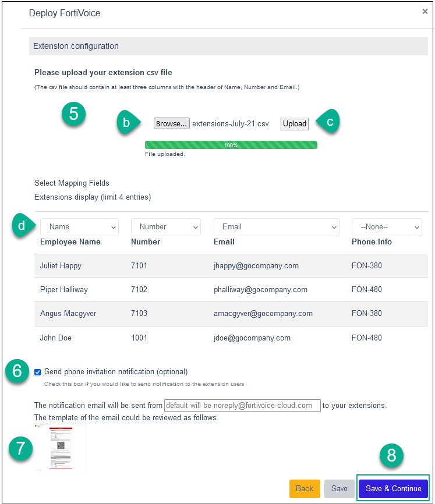Click the green step 5 marker
435x504 pixels.
click(74, 113)
